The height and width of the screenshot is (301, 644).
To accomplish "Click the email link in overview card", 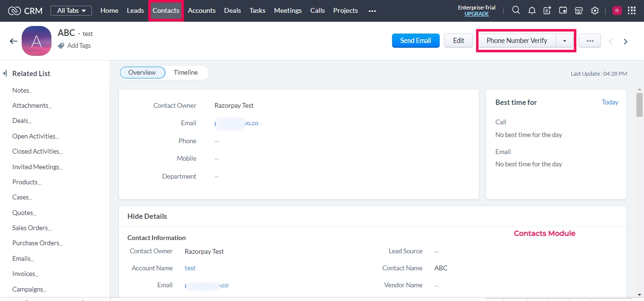I will pos(236,123).
